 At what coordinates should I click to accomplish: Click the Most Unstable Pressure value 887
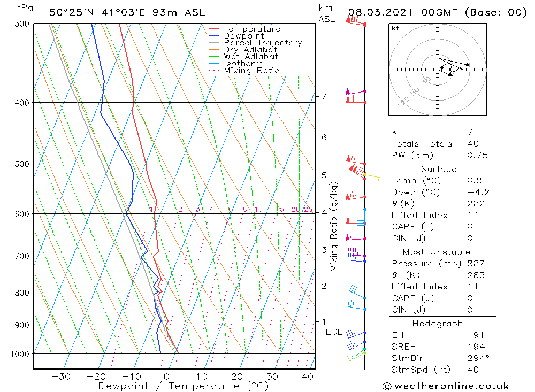pyautogui.click(x=476, y=264)
